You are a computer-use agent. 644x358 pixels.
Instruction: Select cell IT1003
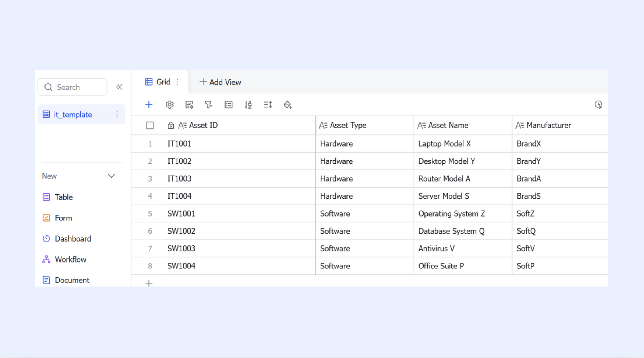[239, 179]
